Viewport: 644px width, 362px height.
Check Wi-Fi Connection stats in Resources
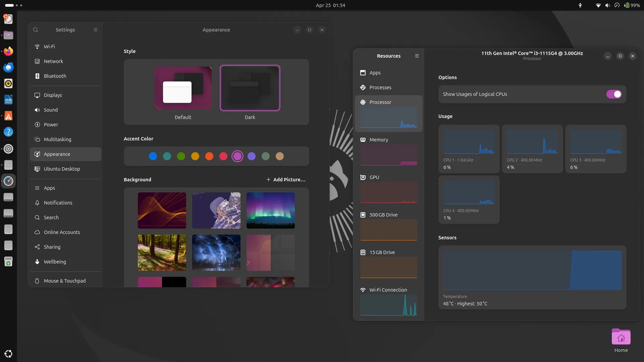coord(387,290)
